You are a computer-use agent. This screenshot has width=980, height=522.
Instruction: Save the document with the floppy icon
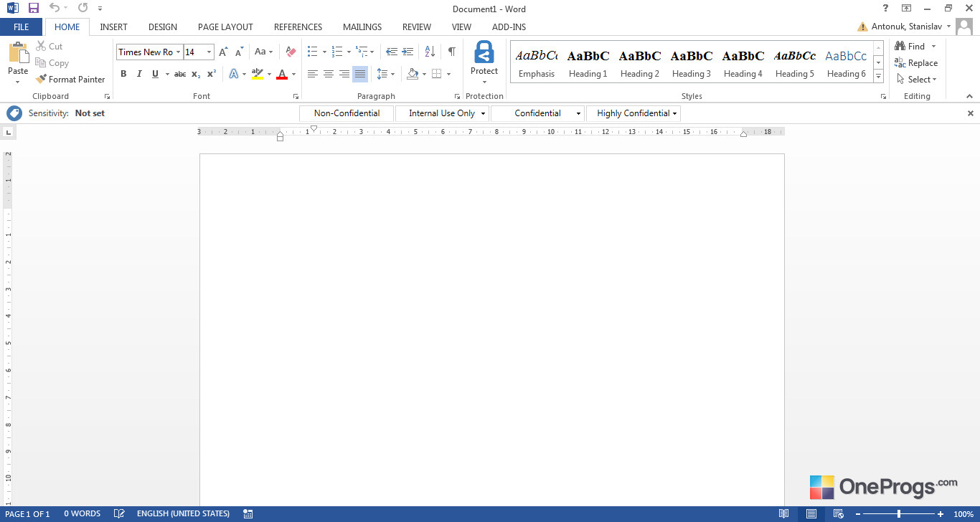click(x=33, y=9)
